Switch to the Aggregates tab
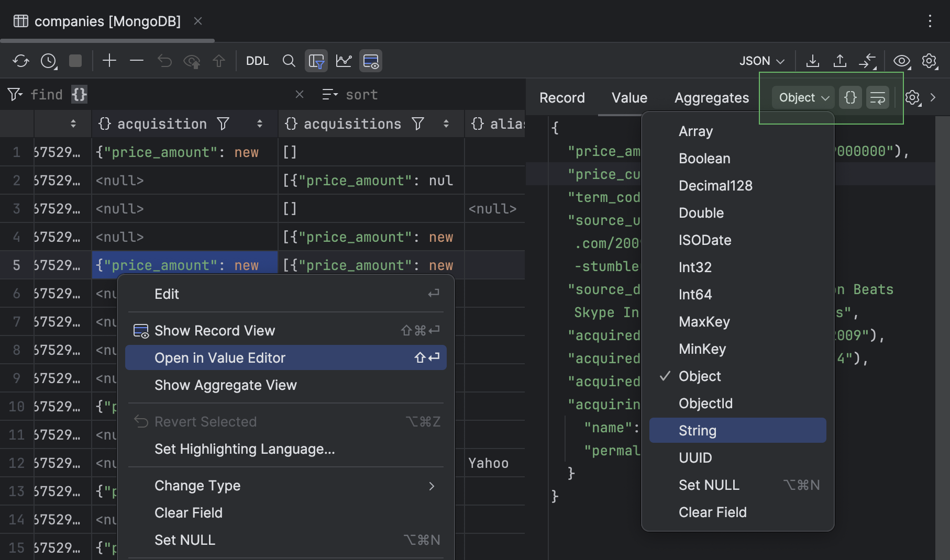Image resolution: width=950 pixels, height=560 pixels. click(x=711, y=97)
